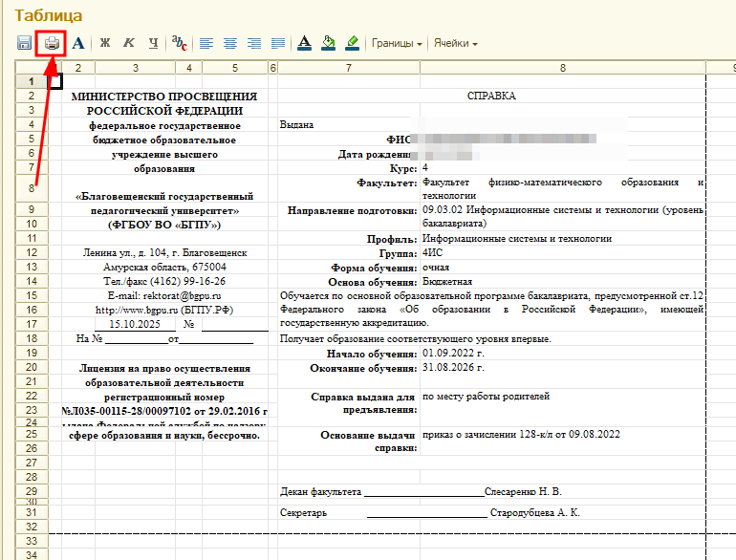736x560 pixels.
Task: Click the Save diskette icon
Action: [25, 43]
